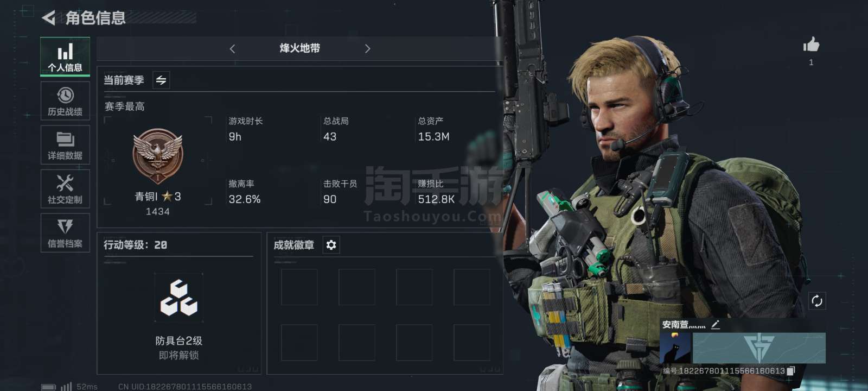The image size is (868, 391).
Task: Give a thumbs-up like
Action: (811, 45)
